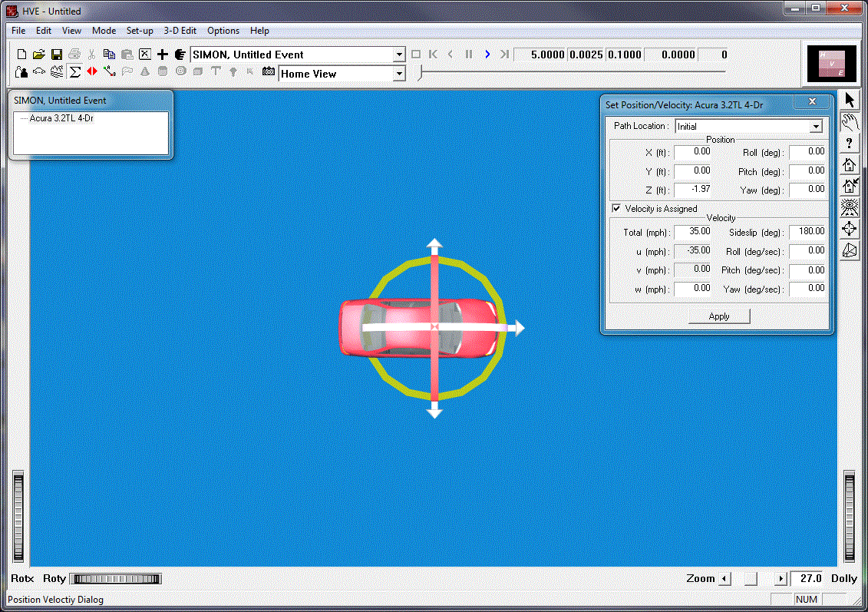This screenshot has width=868, height=612.
Task: Open the Home View dropdown list
Action: pos(398,74)
